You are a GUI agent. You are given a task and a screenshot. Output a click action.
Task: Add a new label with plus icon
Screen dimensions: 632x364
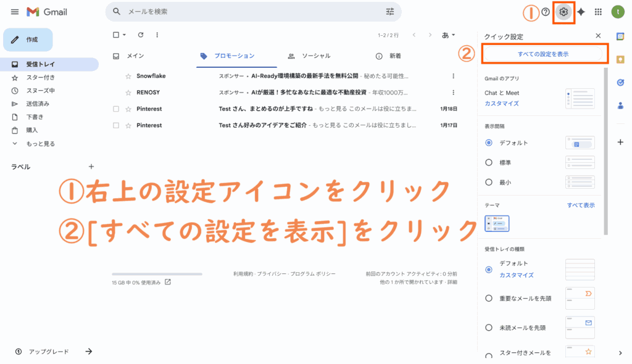pyautogui.click(x=91, y=167)
